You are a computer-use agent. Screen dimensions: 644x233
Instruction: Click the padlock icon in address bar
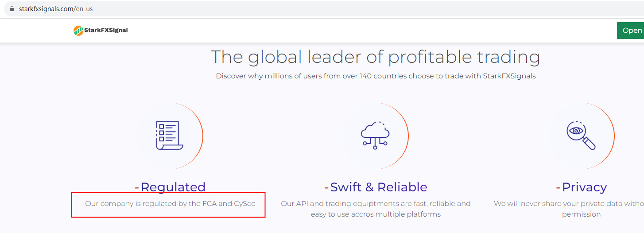click(x=12, y=9)
